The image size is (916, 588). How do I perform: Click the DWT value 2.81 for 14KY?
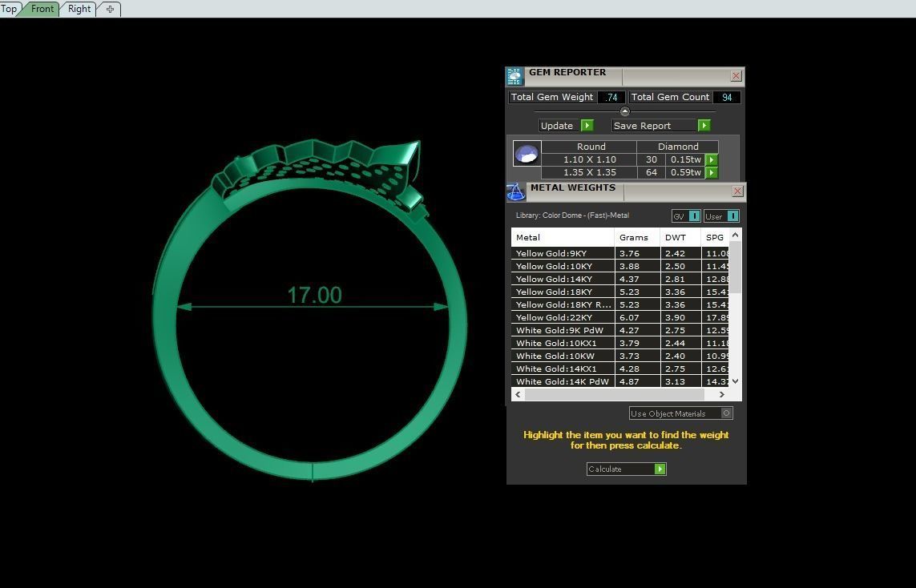click(x=675, y=279)
